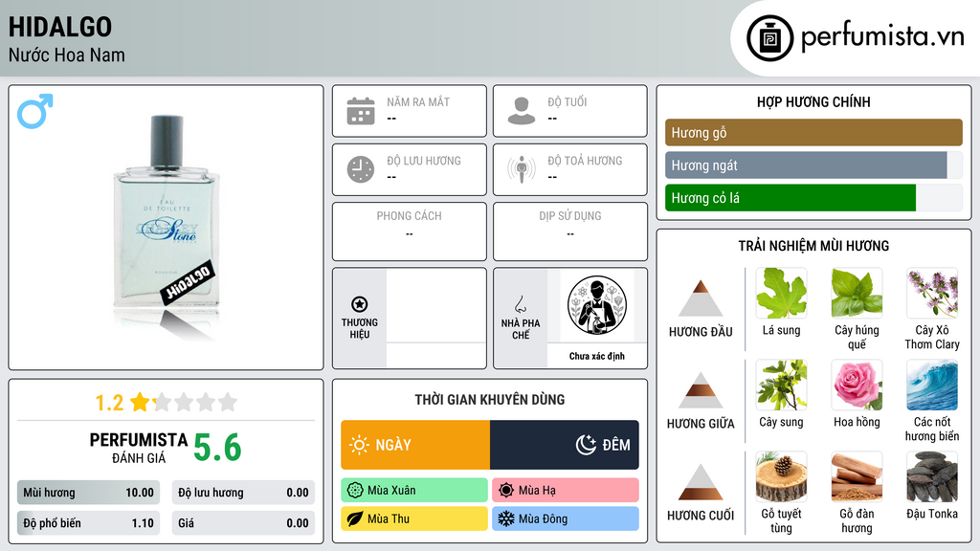Image resolution: width=980 pixels, height=551 pixels.
Task: Click the Hương đầu pyramid icon
Action: pos(701,298)
